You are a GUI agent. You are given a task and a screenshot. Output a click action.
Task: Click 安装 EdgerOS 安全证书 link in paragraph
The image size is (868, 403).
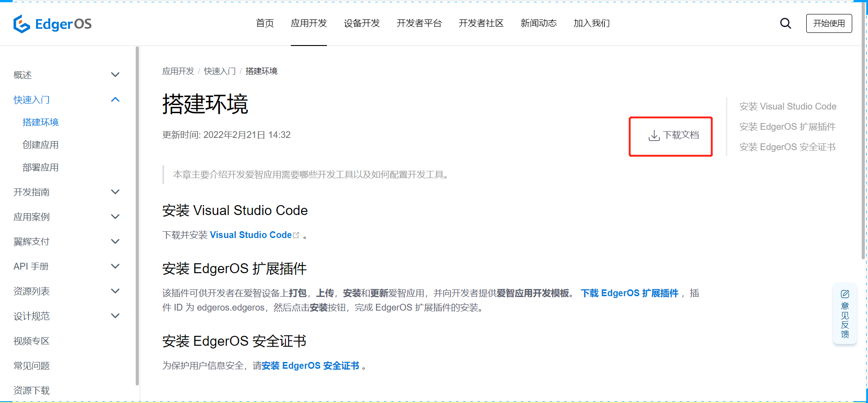click(311, 366)
